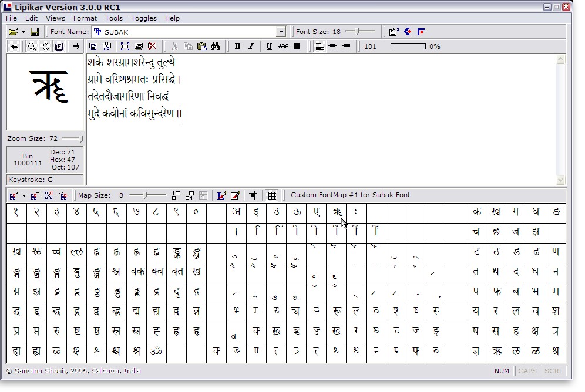This screenshot has height=392, width=585.
Task: Toggle bold formatting
Action: (237, 46)
